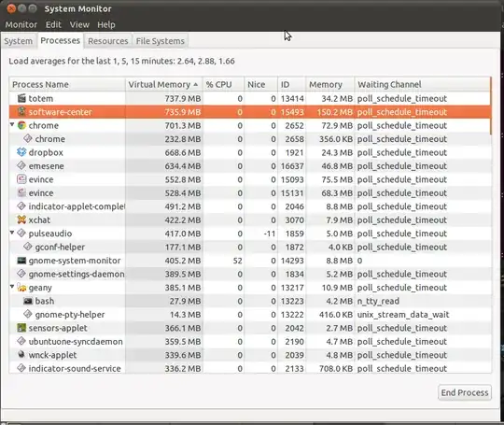Sort by ID column header
504x425 pixels.
pos(291,84)
